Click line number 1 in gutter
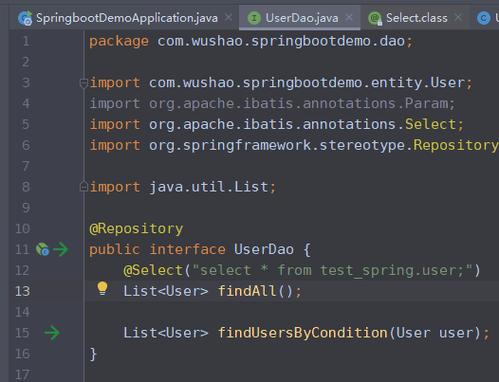Image resolution: width=499 pixels, height=382 pixels. (26, 41)
